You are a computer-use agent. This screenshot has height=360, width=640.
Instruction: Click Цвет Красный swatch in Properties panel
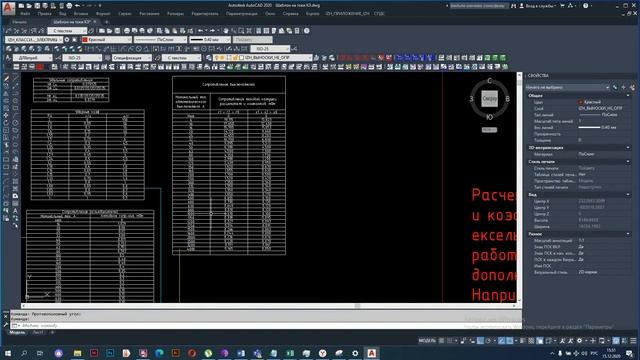(580, 102)
